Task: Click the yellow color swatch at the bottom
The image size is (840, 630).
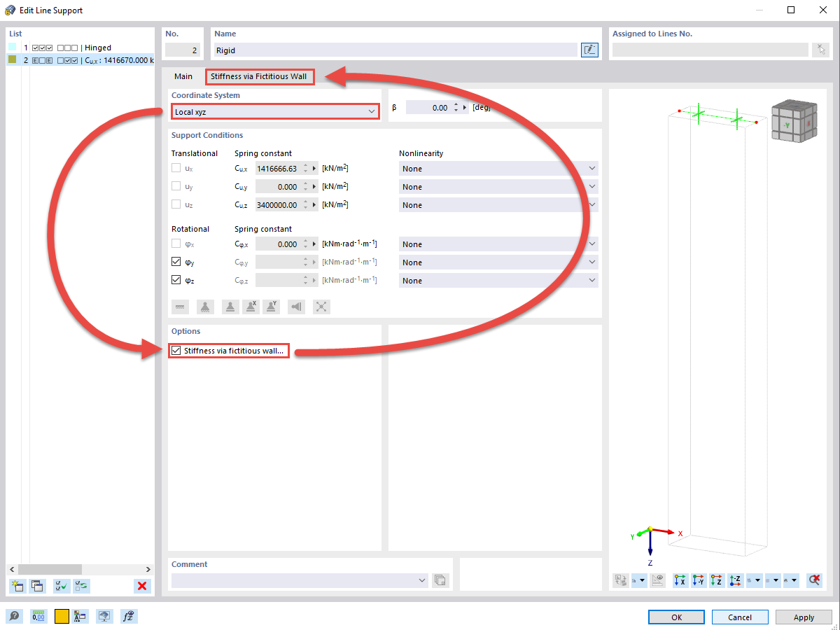Action: tap(62, 616)
